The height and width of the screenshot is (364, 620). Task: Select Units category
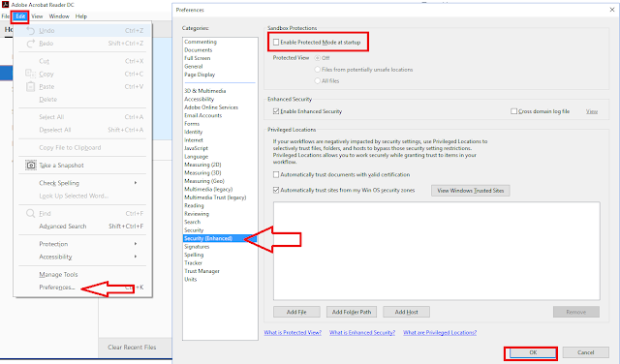click(190, 280)
